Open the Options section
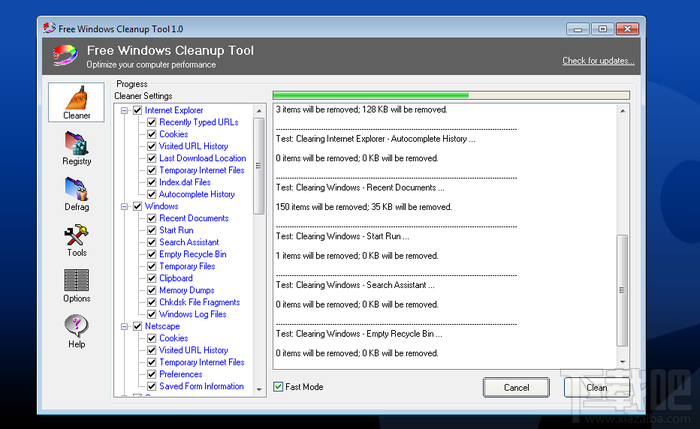700x429 pixels. [76, 286]
